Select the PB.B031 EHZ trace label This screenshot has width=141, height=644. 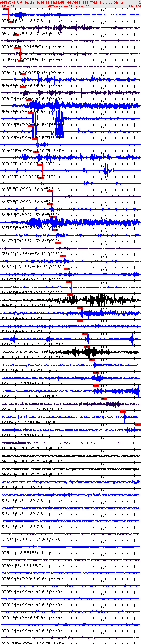click(32, 371)
